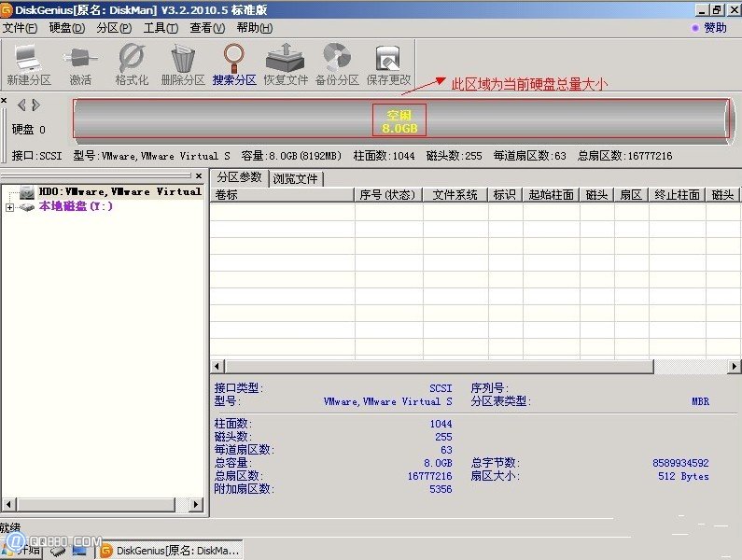Go to previous disk with left arrow
This screenshot has height=560, width=742.
click(x=21, y=105)
